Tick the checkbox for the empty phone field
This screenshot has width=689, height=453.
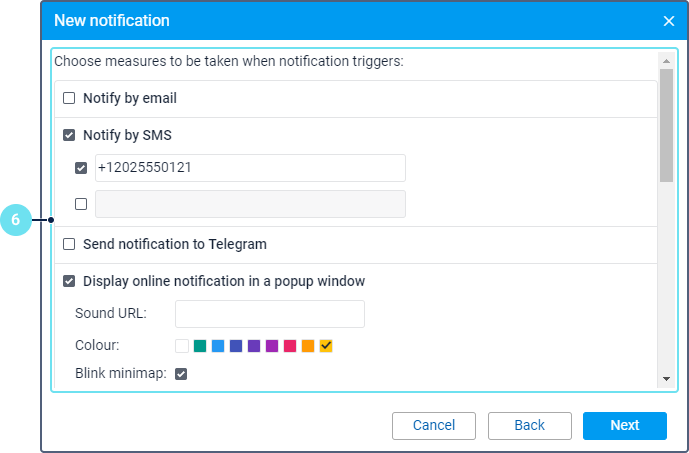click(x=81, y=204)
